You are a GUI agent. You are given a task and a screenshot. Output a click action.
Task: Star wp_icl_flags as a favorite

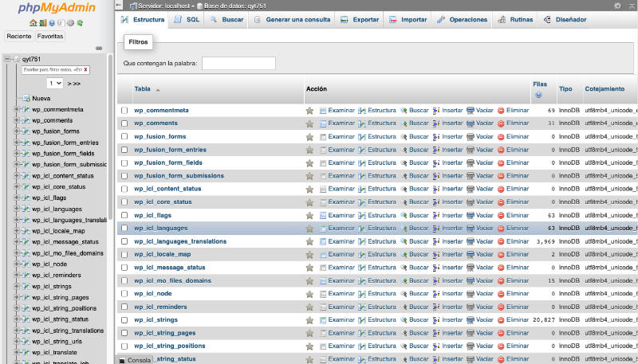click(x=309, y=215)
